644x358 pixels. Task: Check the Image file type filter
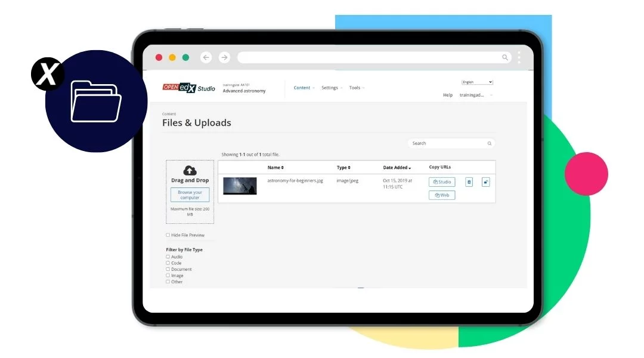tap(168, 276)
